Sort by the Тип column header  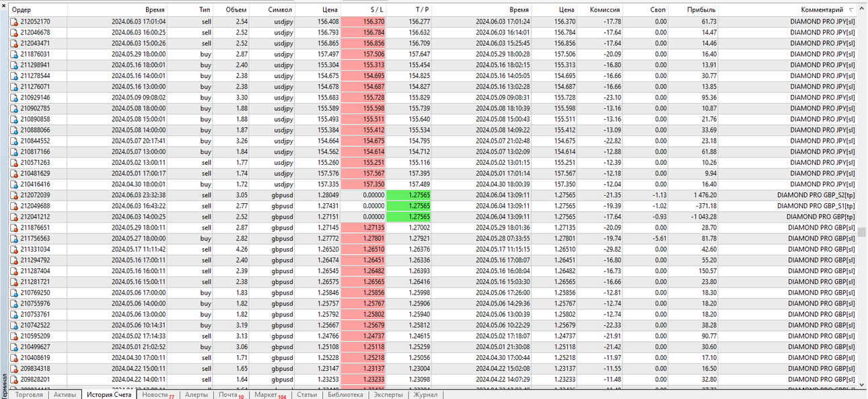pyautogui.click(x=190, y=10)
